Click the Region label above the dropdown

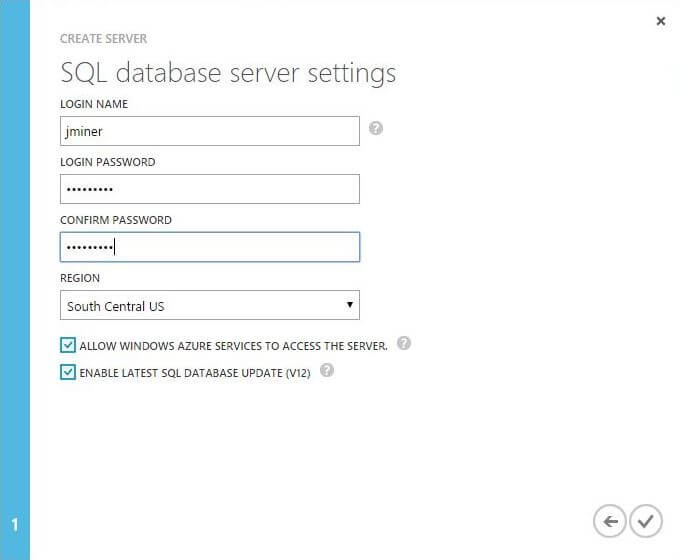81,278
